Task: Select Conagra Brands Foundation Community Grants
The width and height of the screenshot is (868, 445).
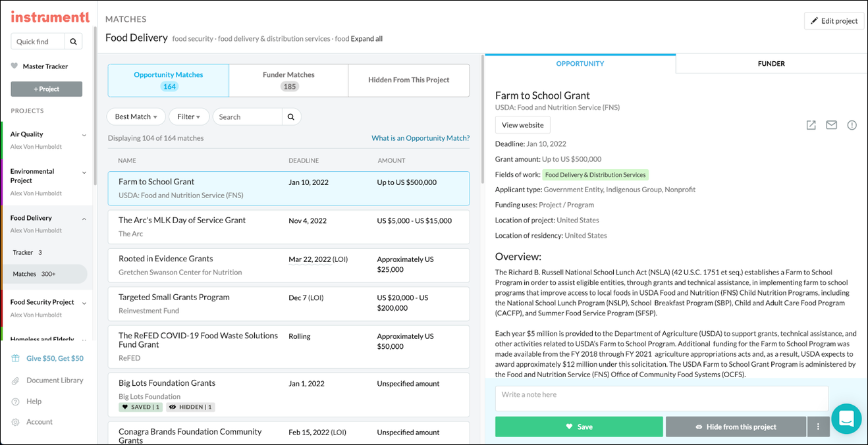Action: click(x=288, y=433)
